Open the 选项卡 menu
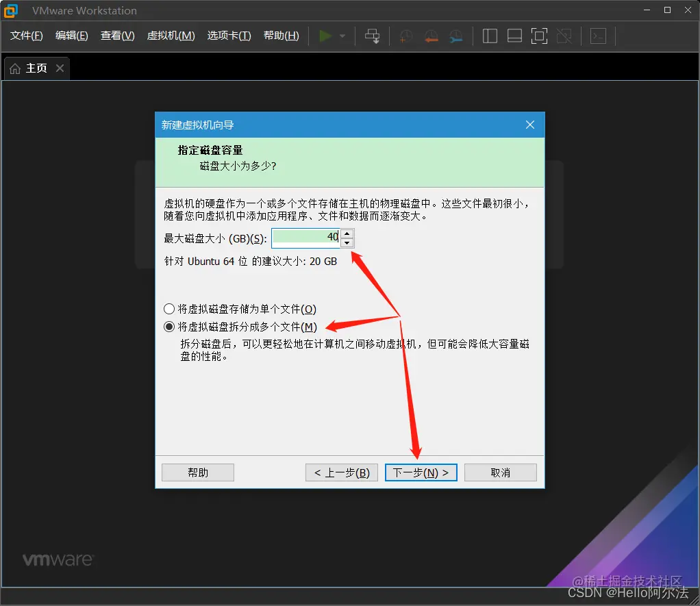Viewport: 700px width, 606px height. pyautogui.click(x=229, y=36)
